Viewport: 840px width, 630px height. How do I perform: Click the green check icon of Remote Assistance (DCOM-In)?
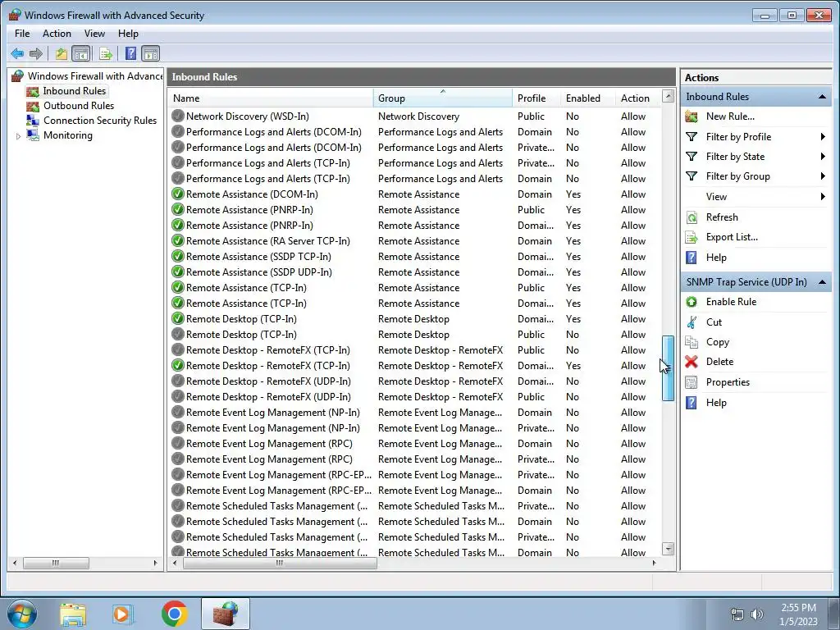pyautogui.click(x=178, y=194)
